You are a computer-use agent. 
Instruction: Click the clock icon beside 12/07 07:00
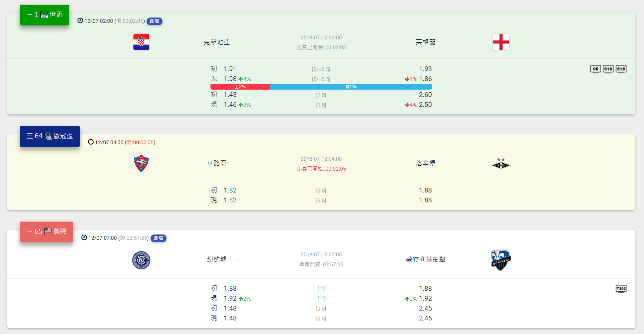pos(84,237)
